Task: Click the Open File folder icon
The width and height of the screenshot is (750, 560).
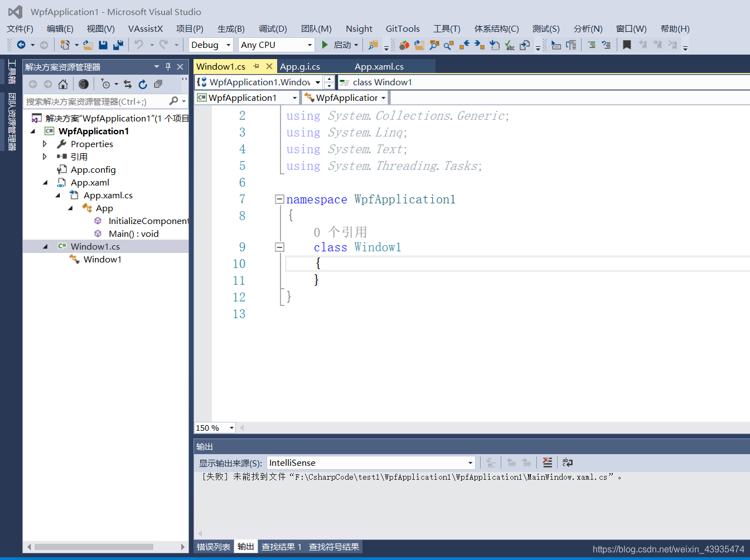Action: [x=88, y=45]
